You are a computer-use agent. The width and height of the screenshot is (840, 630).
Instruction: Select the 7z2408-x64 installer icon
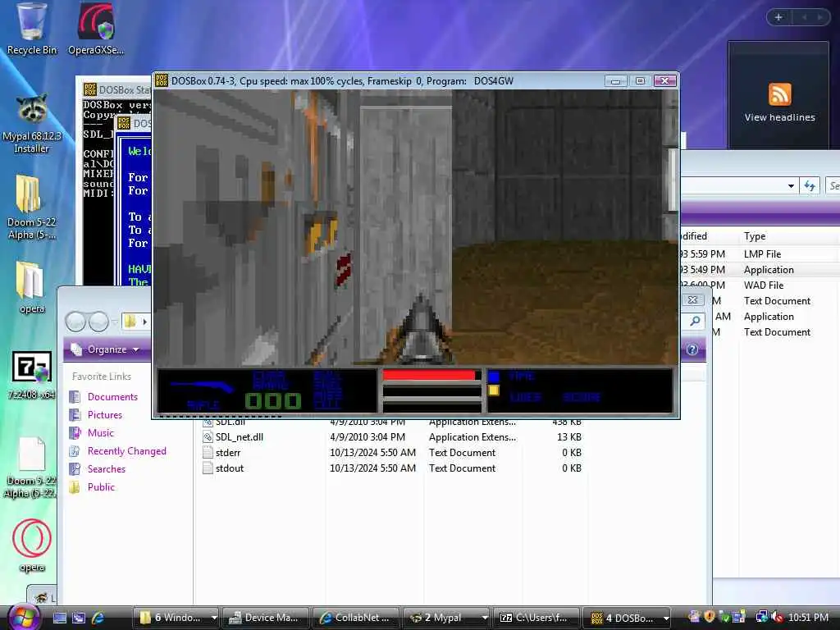32,375
